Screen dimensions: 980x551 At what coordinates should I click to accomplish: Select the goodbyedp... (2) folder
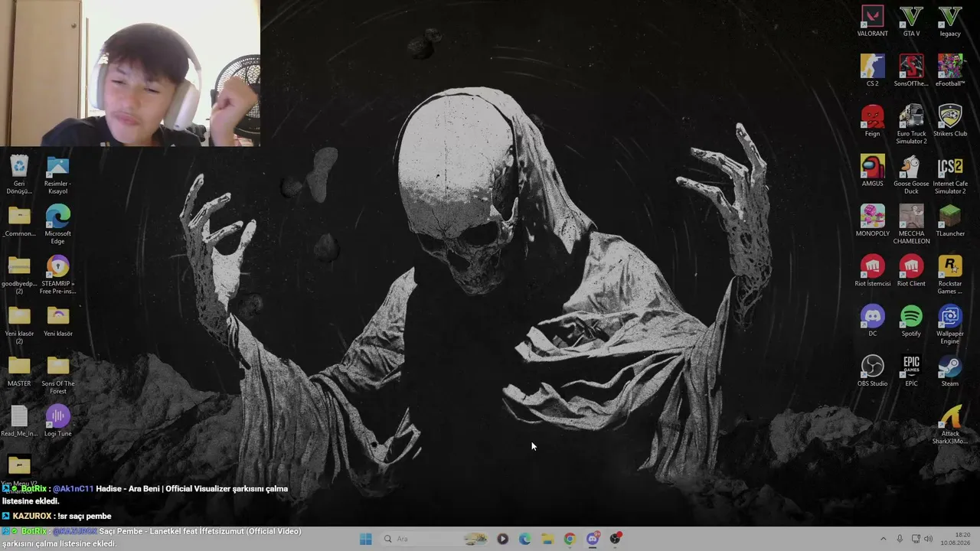19,275
